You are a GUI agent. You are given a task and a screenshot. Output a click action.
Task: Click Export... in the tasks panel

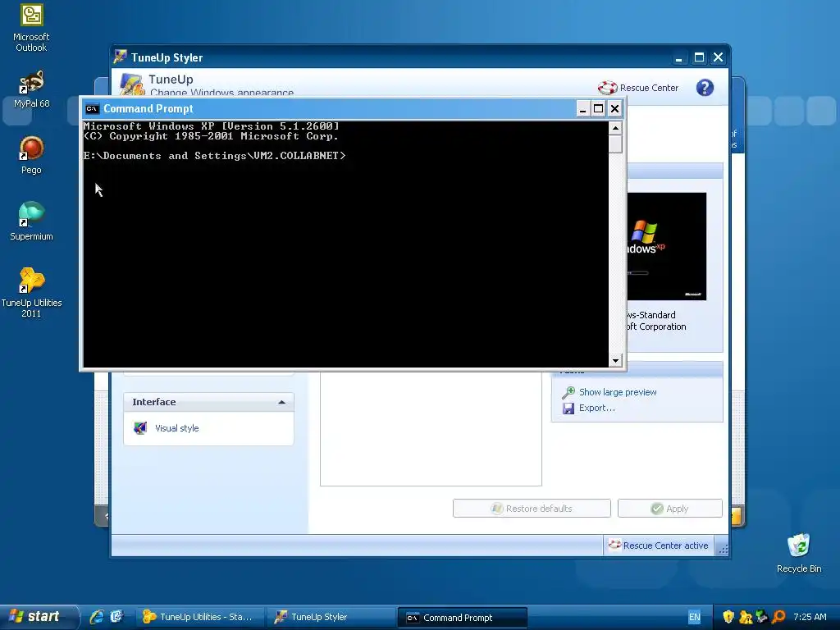tap(597, 408)
